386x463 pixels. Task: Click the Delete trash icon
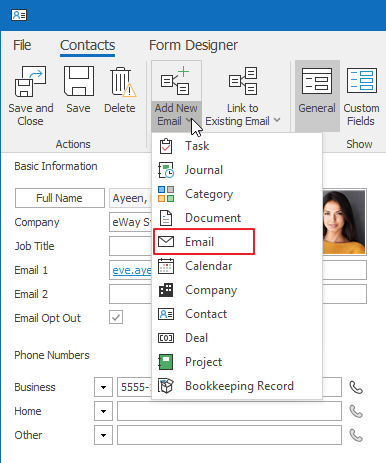coord(122,82)
